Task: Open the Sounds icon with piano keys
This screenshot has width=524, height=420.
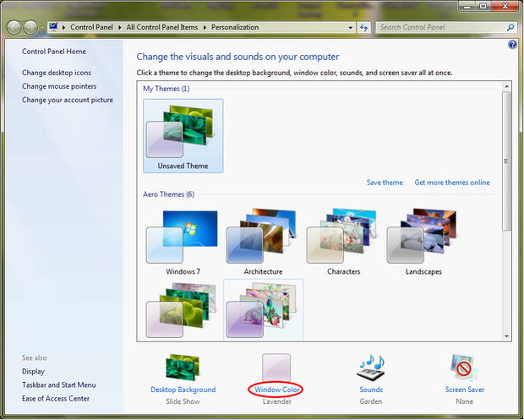Action: pos(370,368)
